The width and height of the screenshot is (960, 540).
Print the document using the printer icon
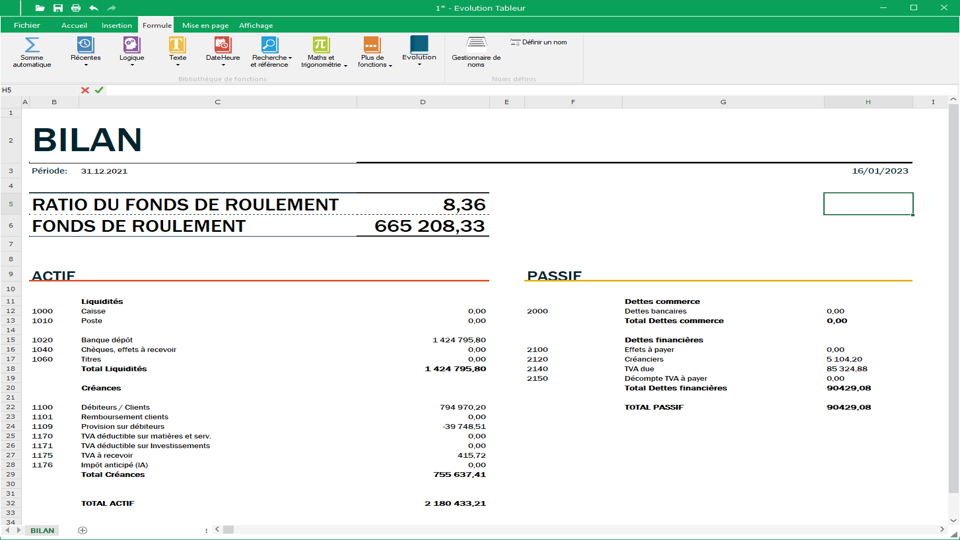(x=75, y=8)
